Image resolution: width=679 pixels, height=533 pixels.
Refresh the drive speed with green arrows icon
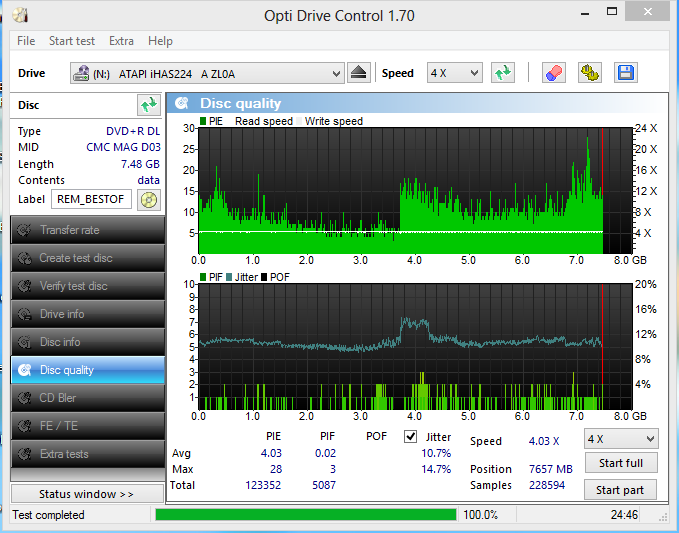click(503, 73)
